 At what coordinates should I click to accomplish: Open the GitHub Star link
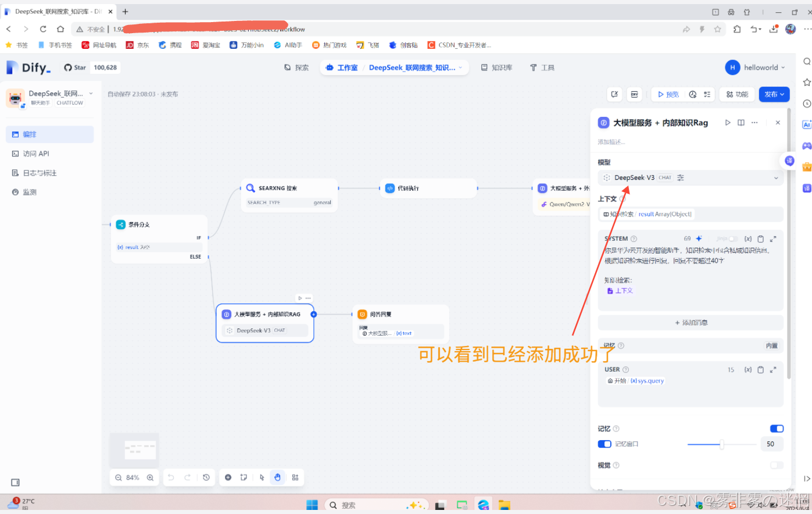(x=91, y=67)
